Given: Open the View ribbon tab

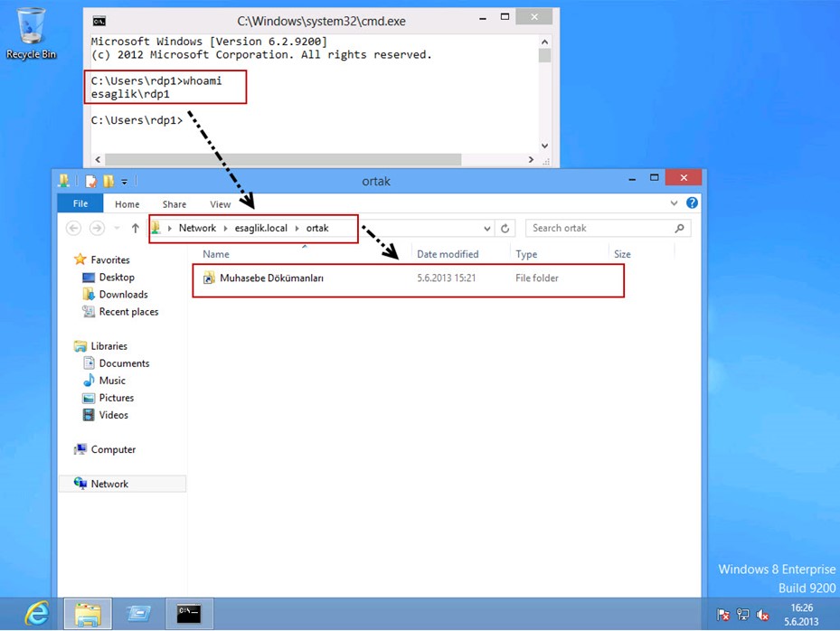Looking at the screenshot, I should [x=221, y=204].
